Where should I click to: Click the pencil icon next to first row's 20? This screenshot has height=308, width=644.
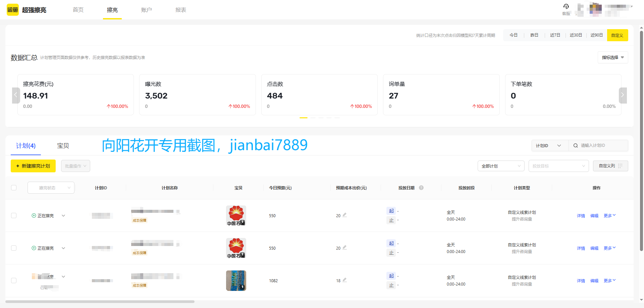point(344,215)
